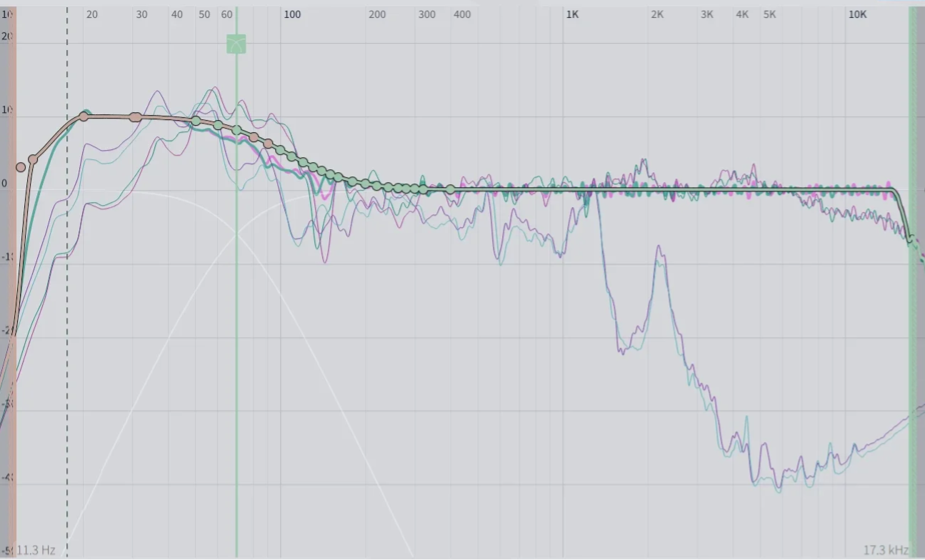The image size is (925, 560).
Task: Select the target curve point at 100 Hz
Action: pos(281,150)
